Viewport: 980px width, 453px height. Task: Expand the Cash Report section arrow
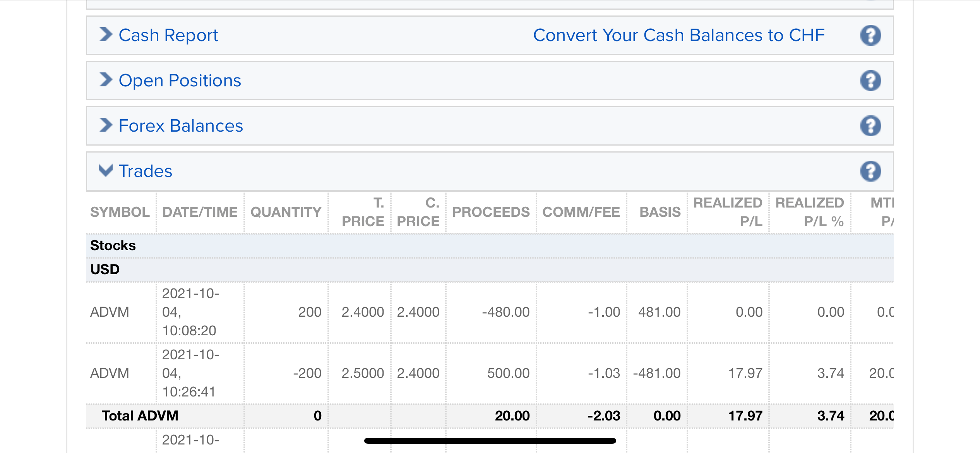[x=105, y=35]
